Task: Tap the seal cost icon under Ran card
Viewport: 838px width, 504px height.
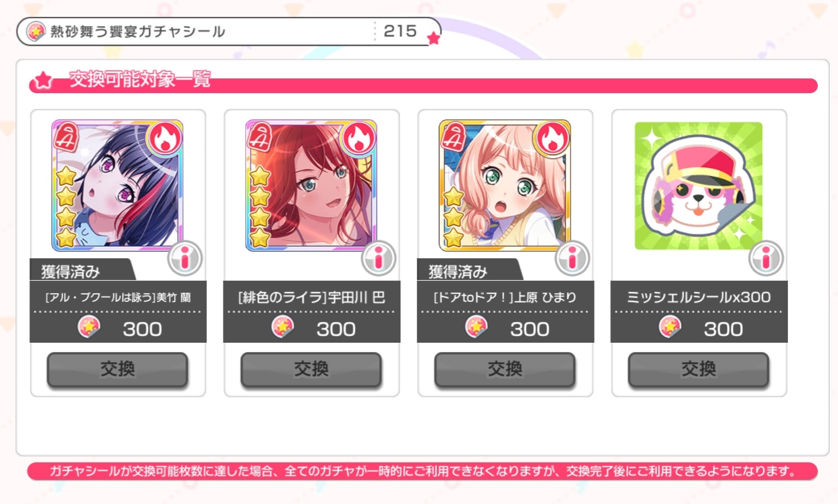Action: pos(89,327)
